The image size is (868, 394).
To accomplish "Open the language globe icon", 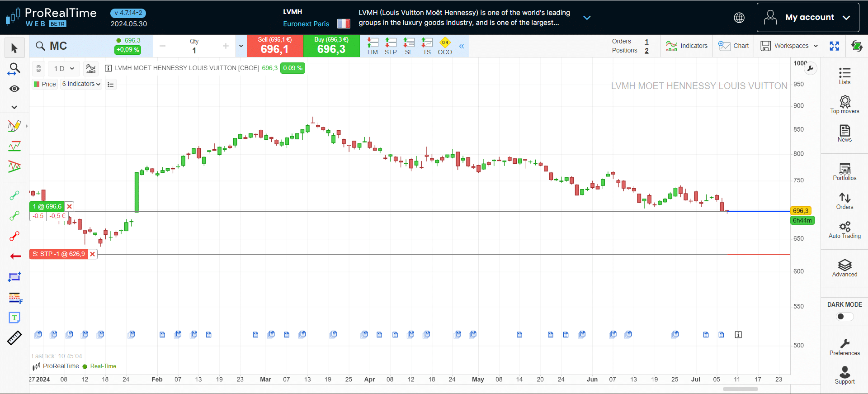I will 739,18.
